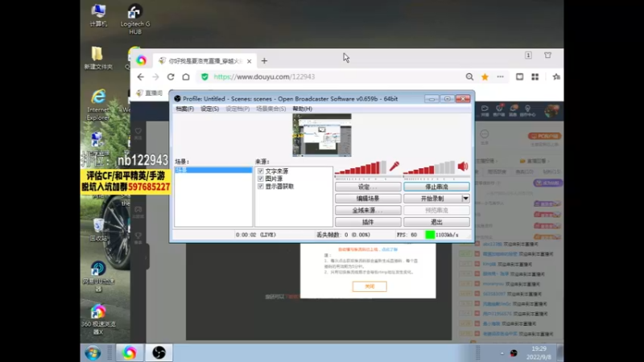Viewport: 644px width, 362px height.
Task: Click the browser skin shirt icon
Action: point(547,55)
